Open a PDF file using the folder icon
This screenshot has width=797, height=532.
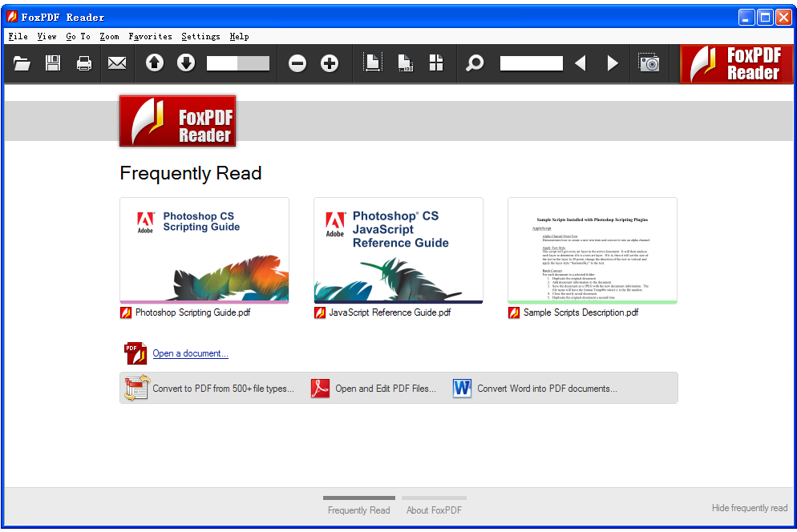(22, 63)
